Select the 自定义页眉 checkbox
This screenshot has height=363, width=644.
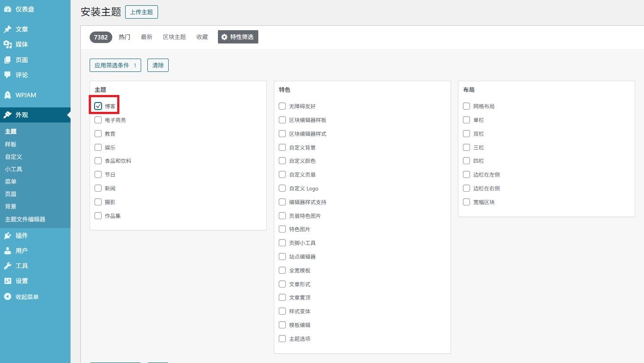click(282, 175)
